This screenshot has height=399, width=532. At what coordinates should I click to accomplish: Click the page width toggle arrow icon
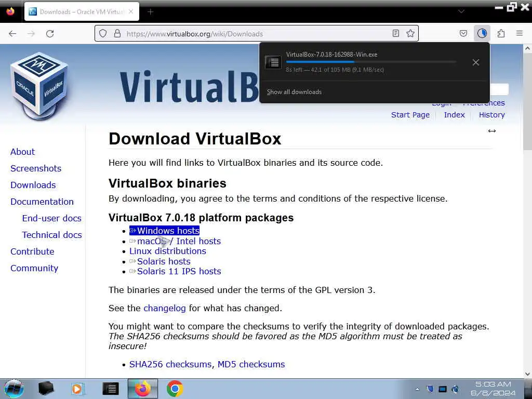pos(491,131)
